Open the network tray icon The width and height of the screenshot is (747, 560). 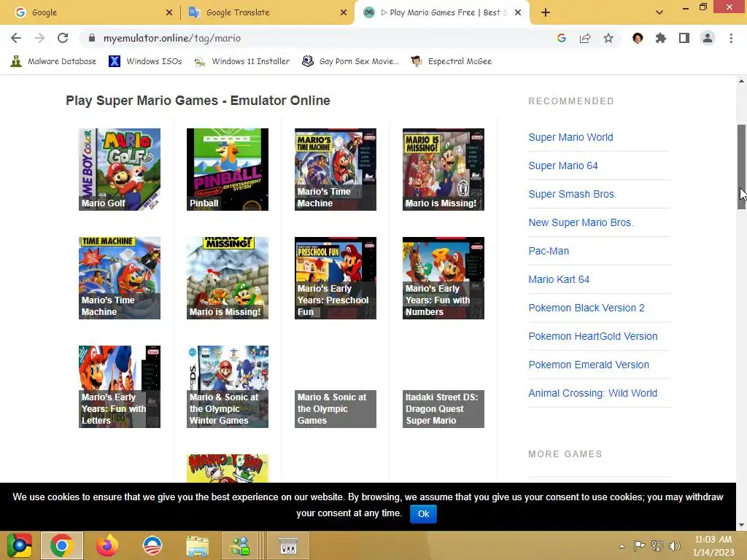657,545
